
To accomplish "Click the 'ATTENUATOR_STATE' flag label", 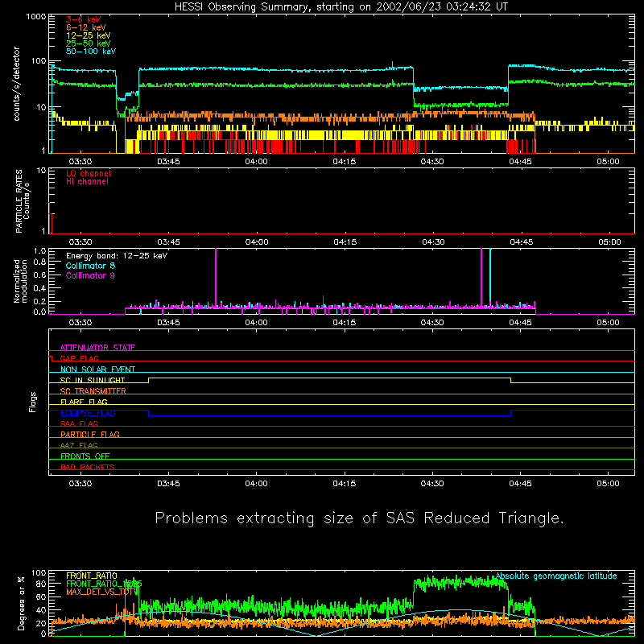I will point(97,348).
